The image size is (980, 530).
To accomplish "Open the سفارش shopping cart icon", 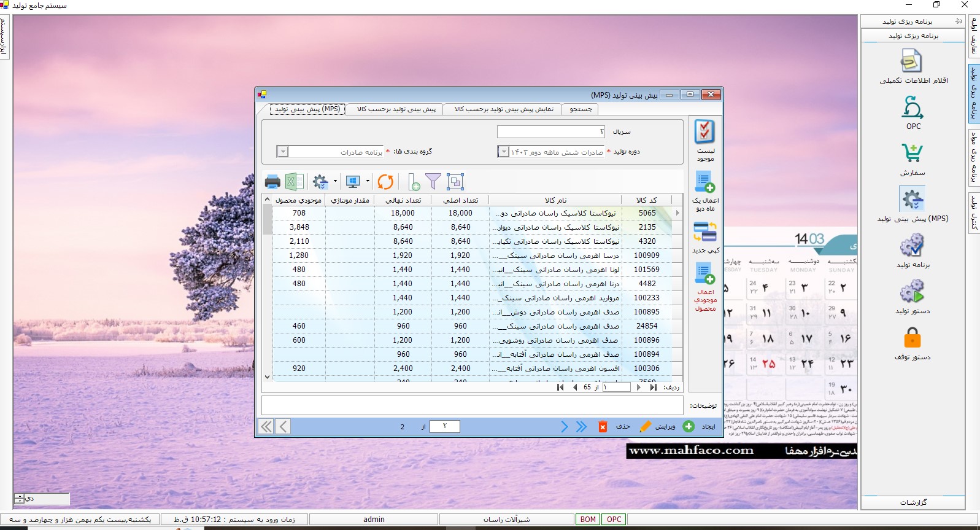I will pyautogui.click(x=912, y=154).
